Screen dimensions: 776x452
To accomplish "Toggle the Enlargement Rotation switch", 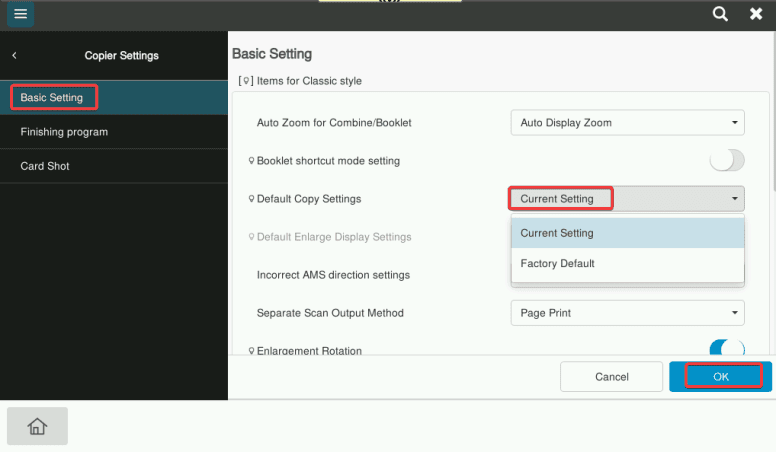I will click(x=727, y=349).
